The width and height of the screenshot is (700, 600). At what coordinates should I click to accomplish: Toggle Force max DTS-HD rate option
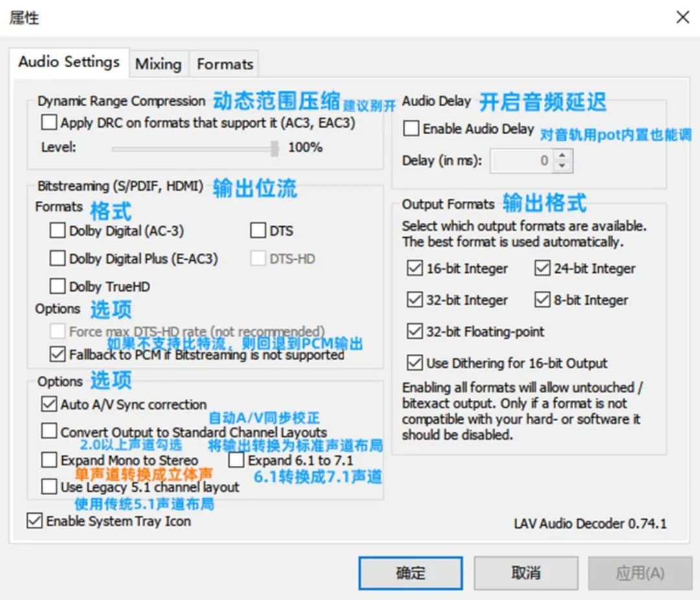pyautogui.click(x=58, y=331)
